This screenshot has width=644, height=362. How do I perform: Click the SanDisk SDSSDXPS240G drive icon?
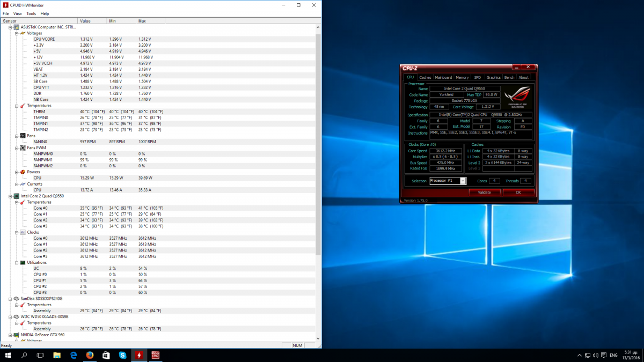tap(16, 299)
